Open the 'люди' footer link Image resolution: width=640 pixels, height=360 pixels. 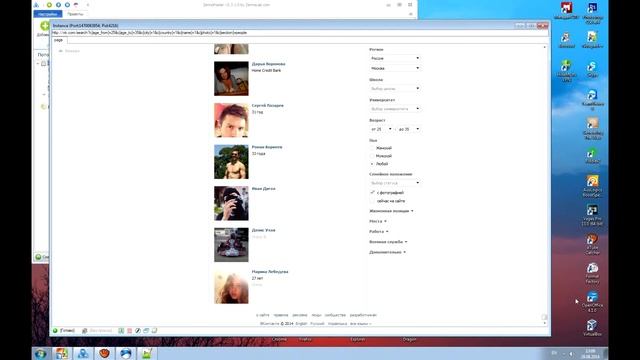click(316, 315)
